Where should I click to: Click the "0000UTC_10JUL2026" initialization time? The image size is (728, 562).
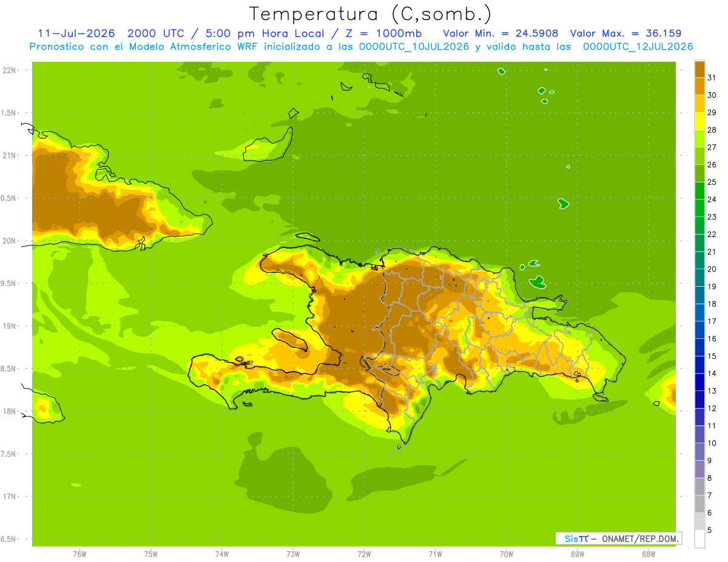[414, 47]
